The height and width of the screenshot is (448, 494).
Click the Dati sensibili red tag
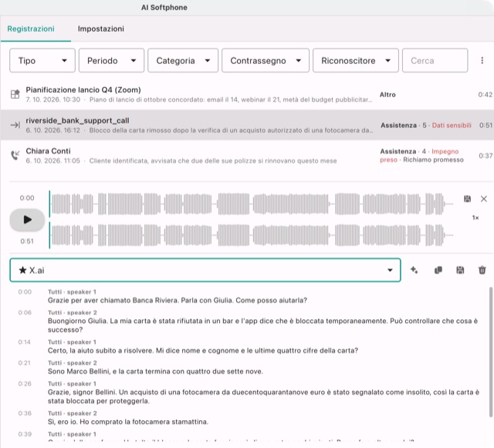pos(452,126)
